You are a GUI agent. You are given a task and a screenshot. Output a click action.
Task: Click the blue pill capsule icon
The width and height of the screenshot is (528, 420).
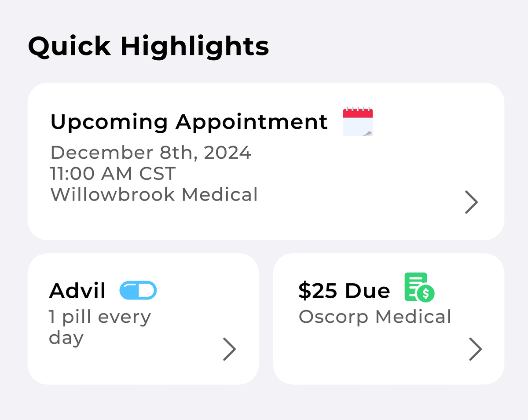(138, 291)
